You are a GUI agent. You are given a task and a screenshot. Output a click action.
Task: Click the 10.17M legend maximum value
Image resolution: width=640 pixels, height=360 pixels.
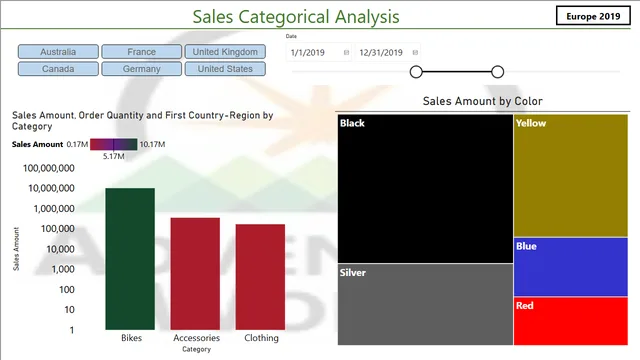[x=152, y=144]
